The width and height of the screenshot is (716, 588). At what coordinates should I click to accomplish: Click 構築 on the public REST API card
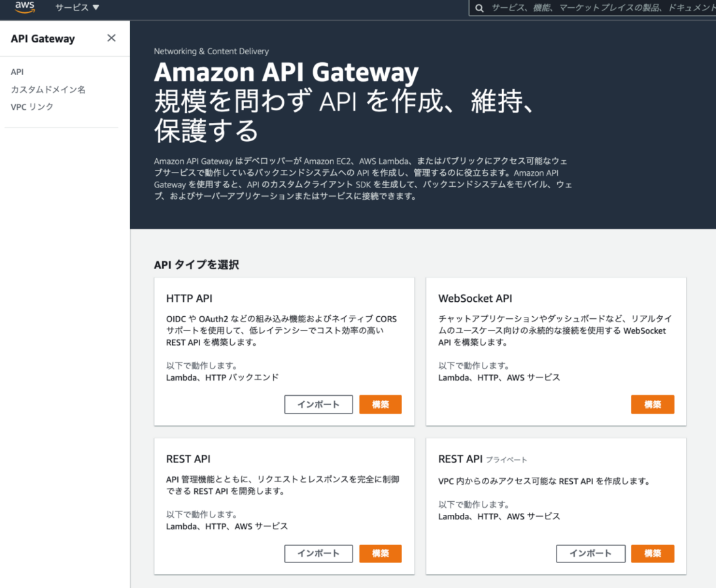click(x=381, y=553)
